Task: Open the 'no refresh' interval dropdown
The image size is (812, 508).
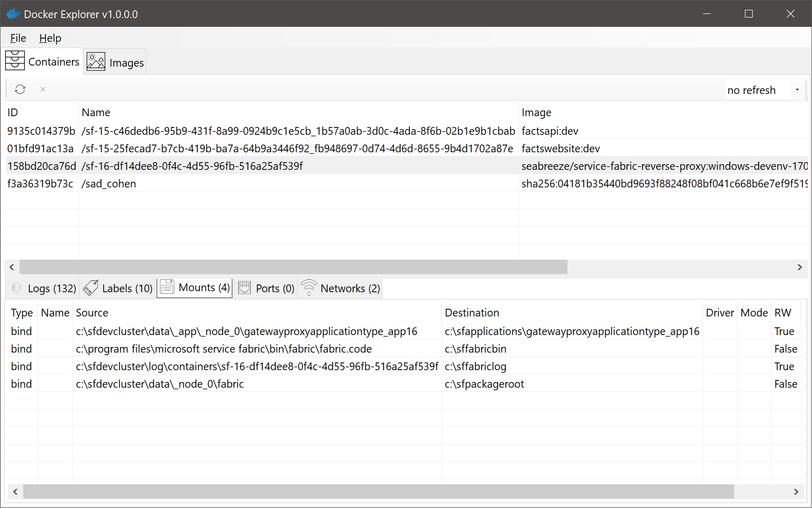Action: pyautogui.click(x=765, y=90)
